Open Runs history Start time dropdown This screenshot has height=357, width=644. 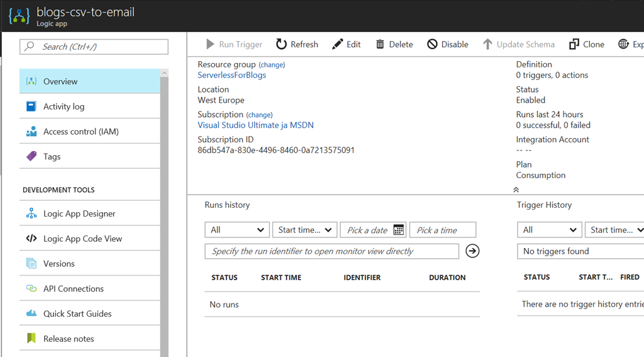[x=305, y=230]
